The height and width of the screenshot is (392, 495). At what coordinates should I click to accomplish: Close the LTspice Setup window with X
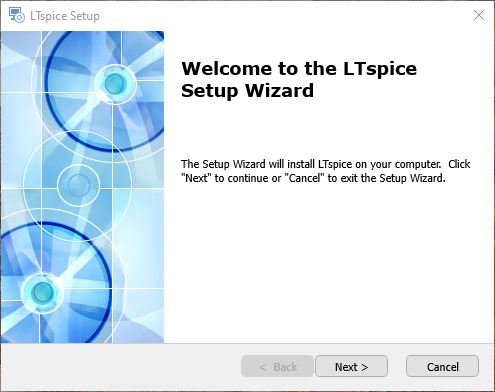tap(479, 15)
